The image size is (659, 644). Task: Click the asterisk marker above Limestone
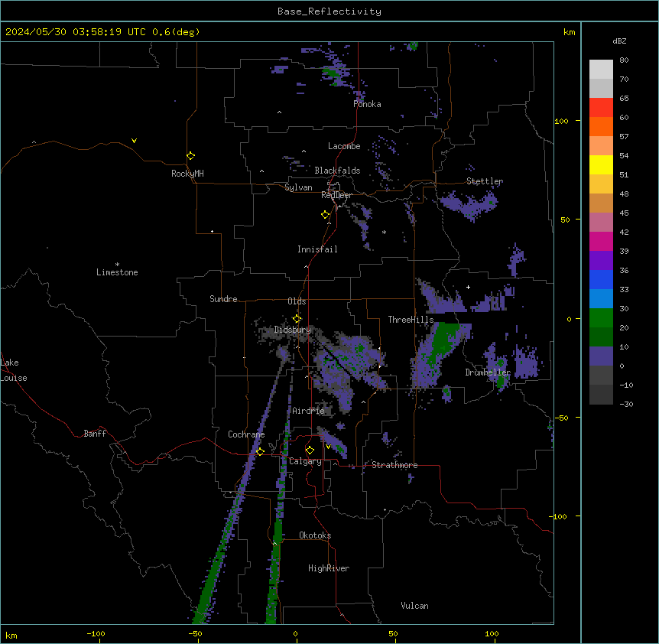pos(117,265)
